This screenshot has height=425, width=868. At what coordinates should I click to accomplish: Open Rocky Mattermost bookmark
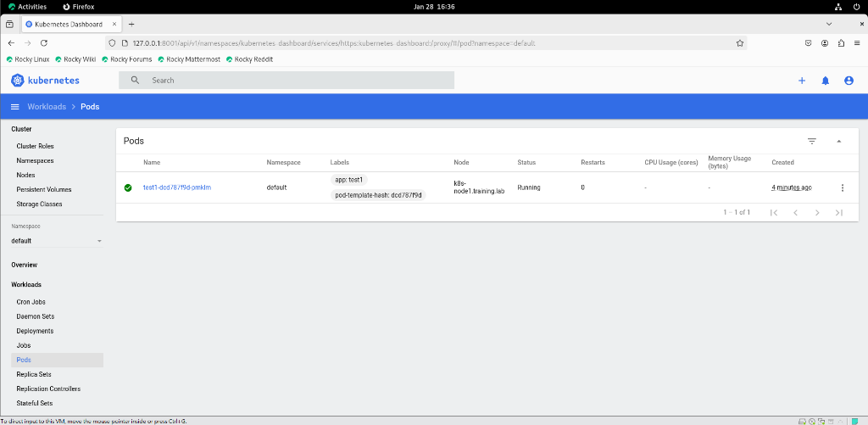pyautogui.click(x=189, y=59)
